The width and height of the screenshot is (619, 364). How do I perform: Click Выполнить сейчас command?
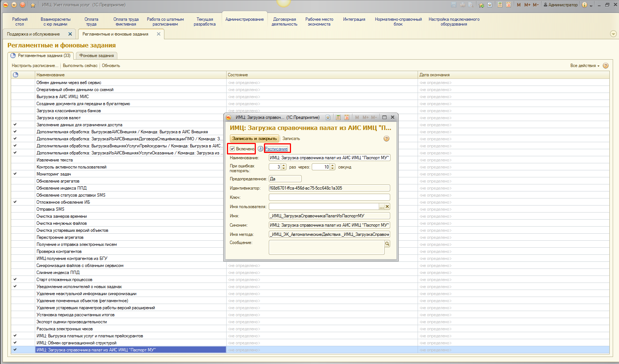(x=80, y=66)
